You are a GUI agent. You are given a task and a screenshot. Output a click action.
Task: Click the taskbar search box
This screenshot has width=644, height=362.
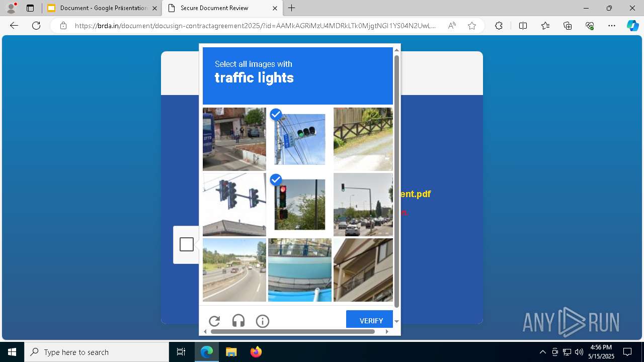pos(97,352)
